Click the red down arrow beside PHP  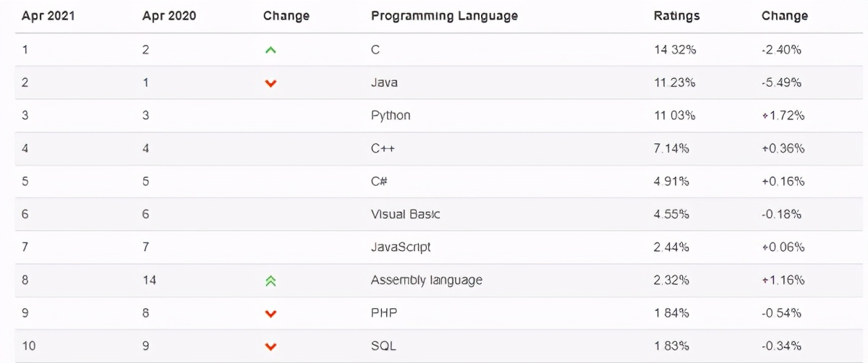tap(271, 314)
